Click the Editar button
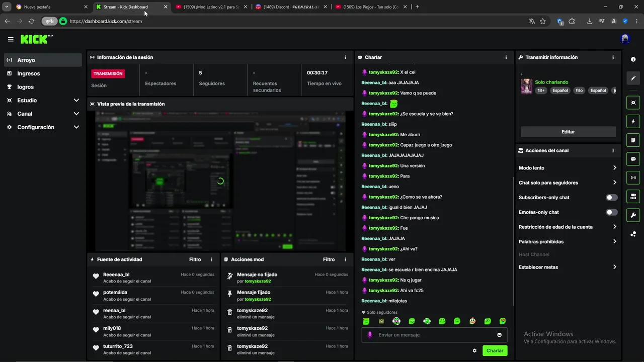Image resolution: width=644 pixels, height=362 pixels. 568,132
